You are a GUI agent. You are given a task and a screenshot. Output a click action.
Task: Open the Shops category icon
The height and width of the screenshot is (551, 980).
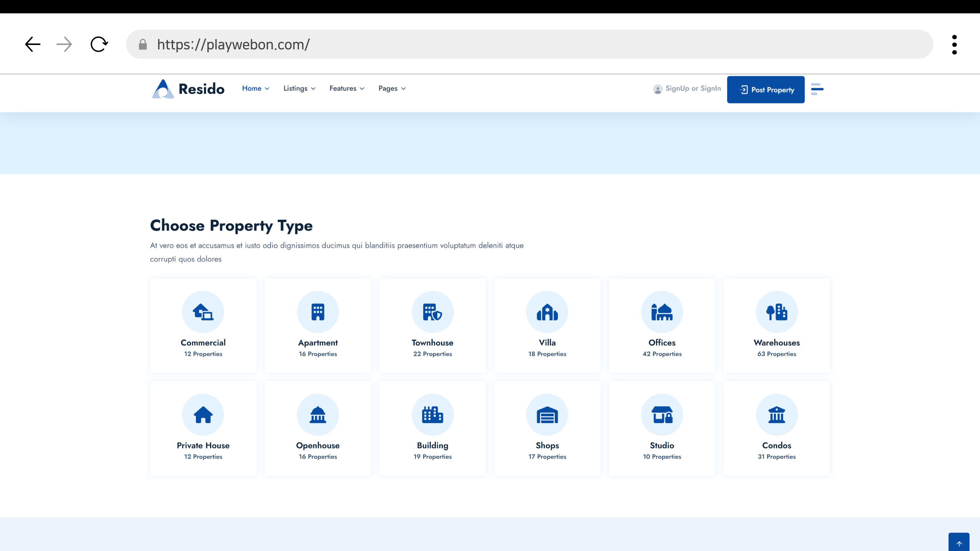(547, 415)
